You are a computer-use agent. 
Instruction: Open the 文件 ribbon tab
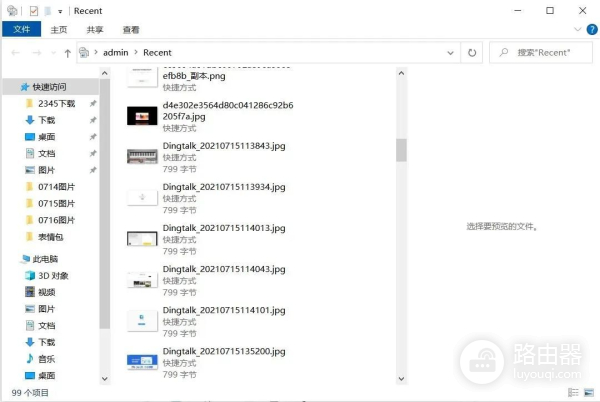click(x=21, y=29)
